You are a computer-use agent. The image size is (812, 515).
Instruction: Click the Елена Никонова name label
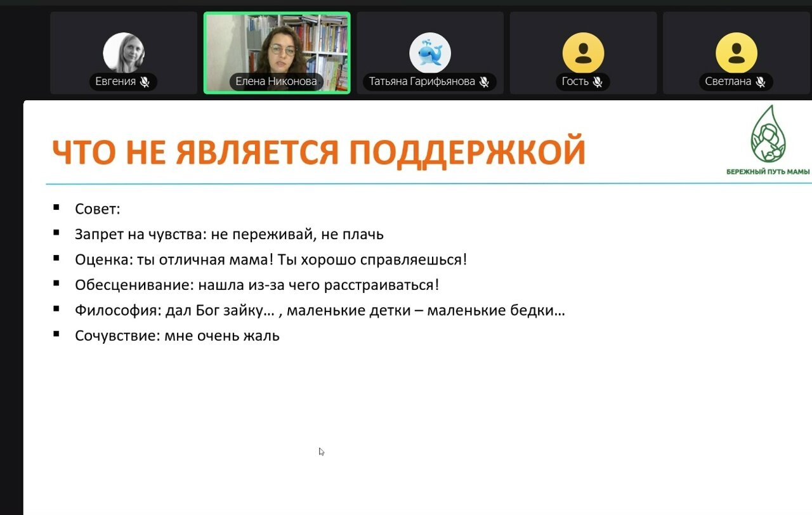[276, 82]
